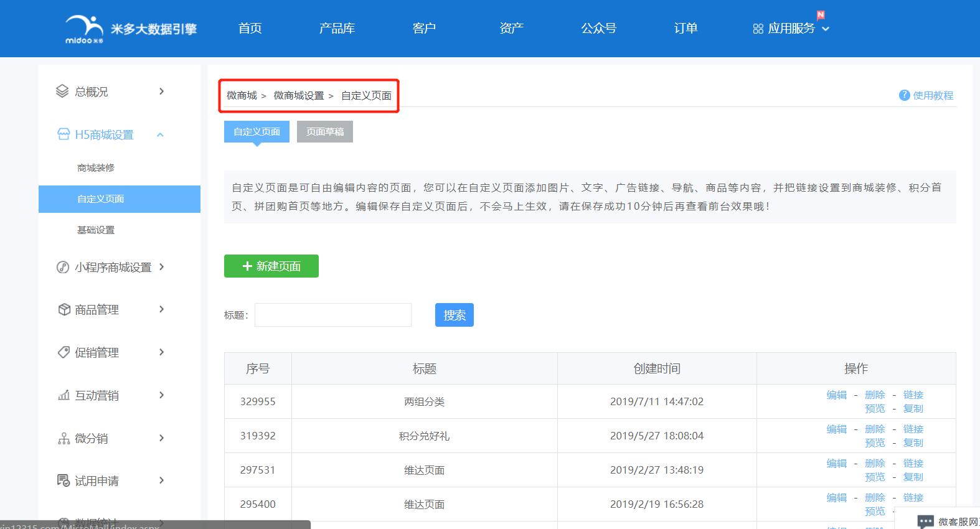Click 删除 for row 295400
980x529 pixels.
(x=875, y=497)
